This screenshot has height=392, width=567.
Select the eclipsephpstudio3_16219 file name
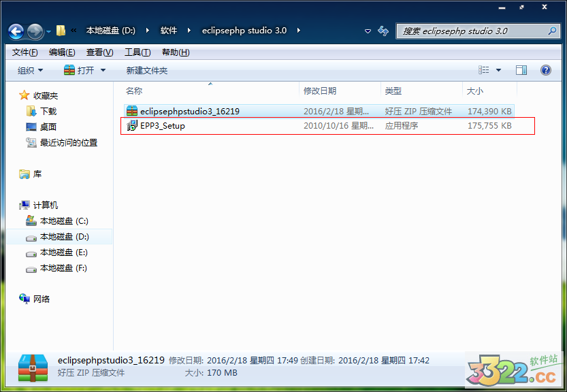[x=190, y=112]
